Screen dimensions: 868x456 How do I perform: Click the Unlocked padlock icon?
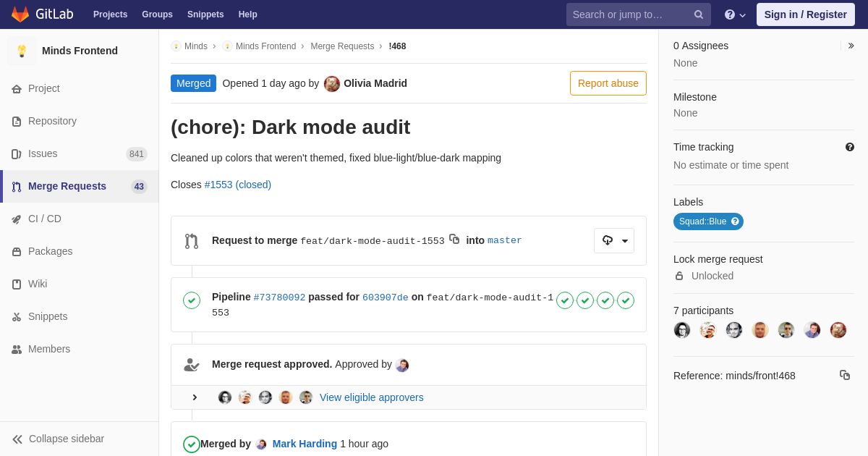point(678,276)
